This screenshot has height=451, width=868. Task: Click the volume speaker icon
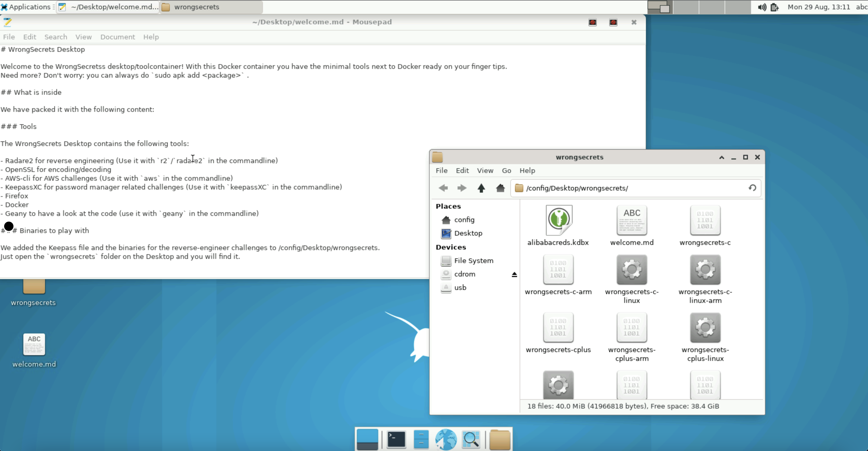pos(762,7)
